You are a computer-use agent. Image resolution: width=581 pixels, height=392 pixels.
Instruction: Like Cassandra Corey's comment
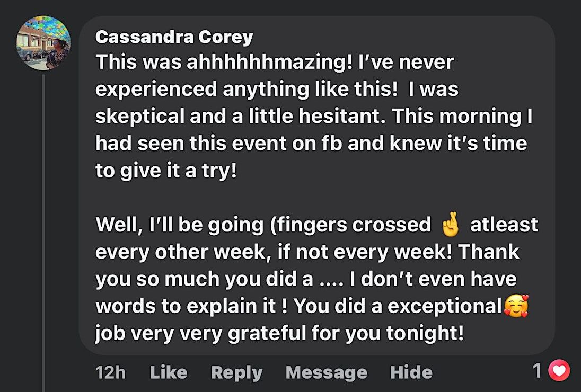coord(169,372)
